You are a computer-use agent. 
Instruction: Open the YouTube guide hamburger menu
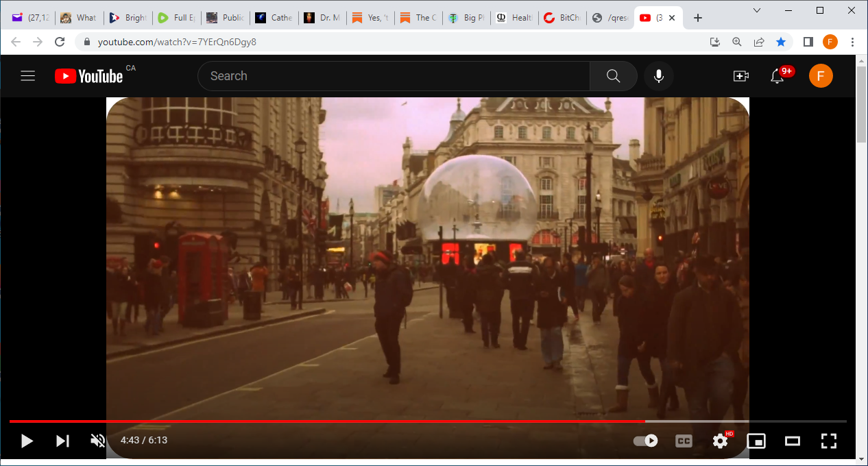27,76
